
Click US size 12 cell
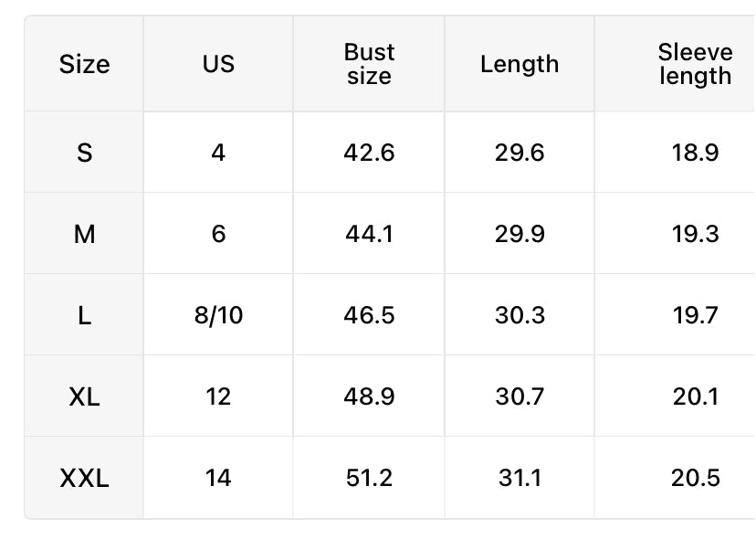pos(218,397)
